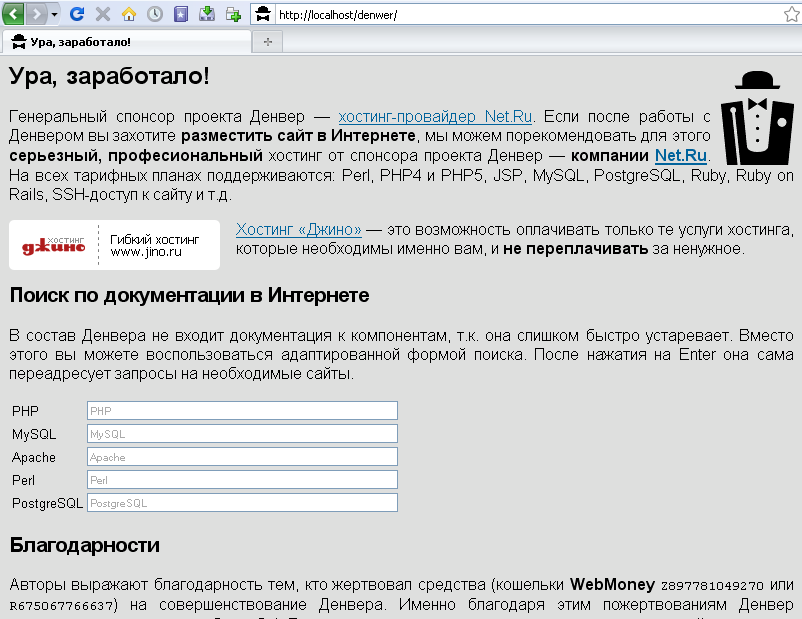Focus the PostgreSQL search field
The image size is (802, 619).
pyautogui.click(x=242, y=503)
